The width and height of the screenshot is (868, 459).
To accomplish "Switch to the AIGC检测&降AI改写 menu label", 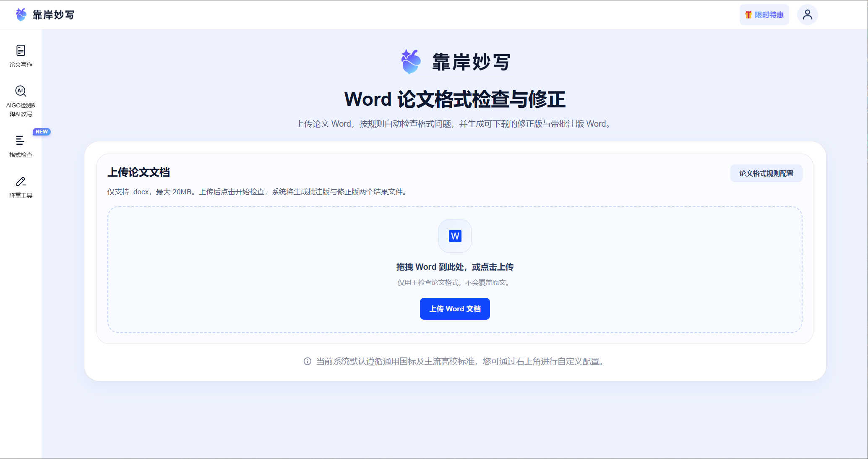I will pos(21,110).
